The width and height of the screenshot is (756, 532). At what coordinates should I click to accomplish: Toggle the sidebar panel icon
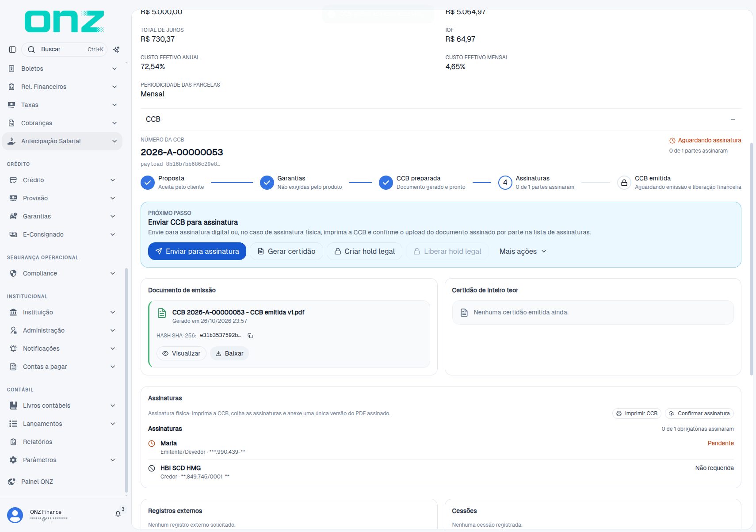12,50
